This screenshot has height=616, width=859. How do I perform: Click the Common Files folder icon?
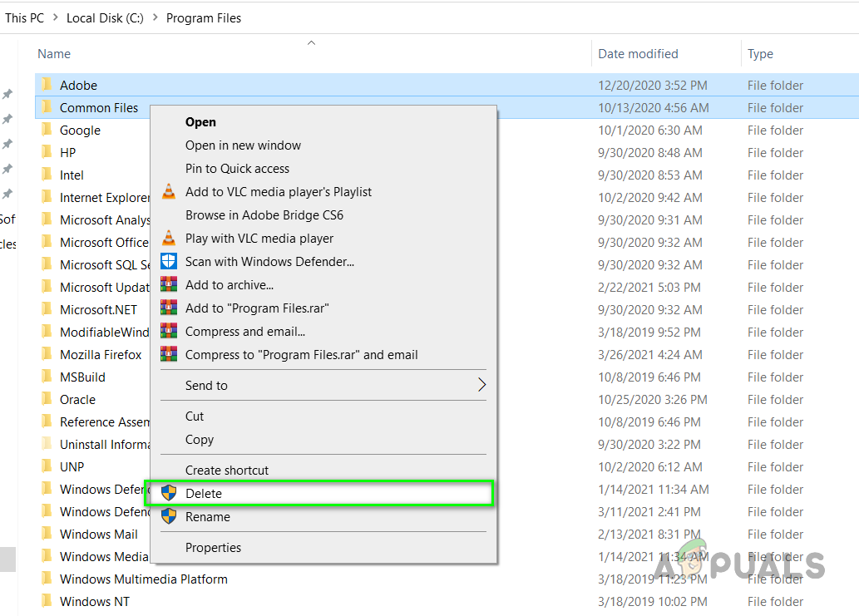click(47, 107)
